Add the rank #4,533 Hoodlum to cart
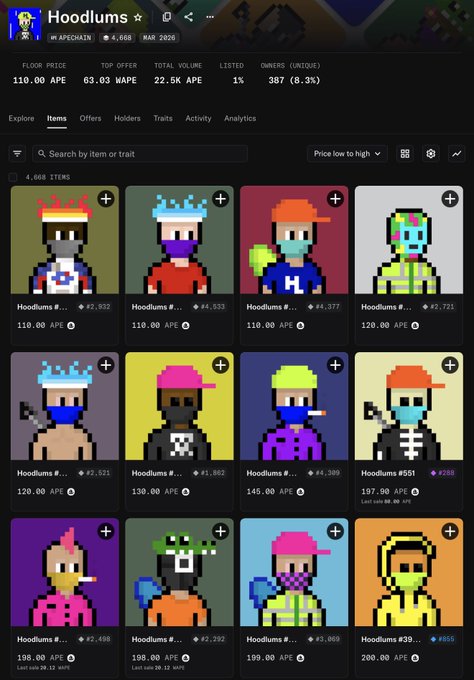474x680 pixels. [221, 199]
